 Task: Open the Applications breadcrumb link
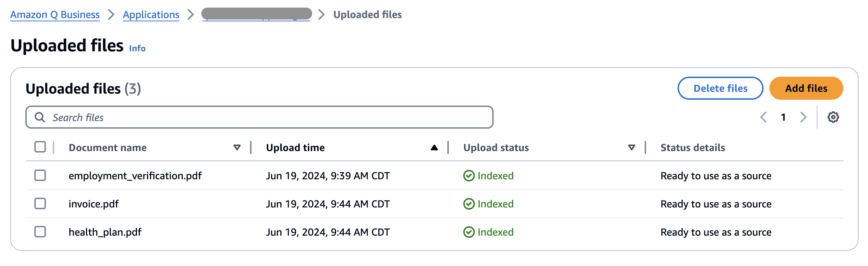pos(151,15)
